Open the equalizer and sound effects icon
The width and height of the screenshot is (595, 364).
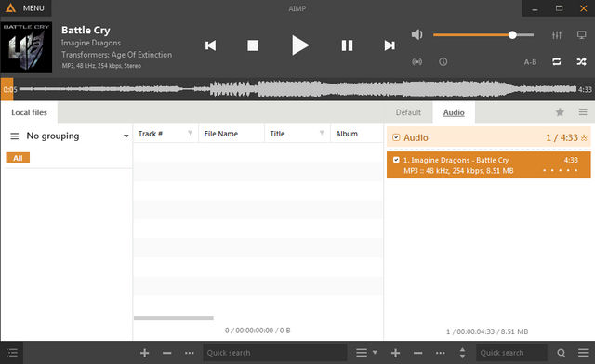pyautogui.click(x=557, y=35)
